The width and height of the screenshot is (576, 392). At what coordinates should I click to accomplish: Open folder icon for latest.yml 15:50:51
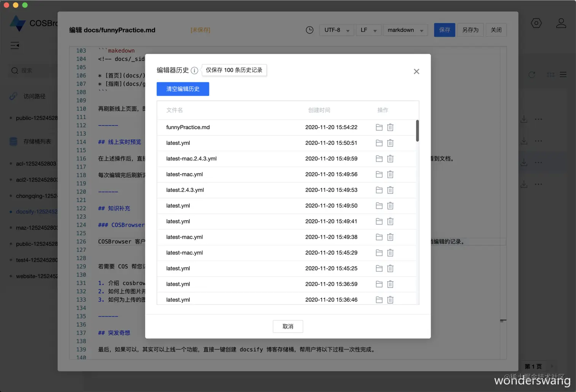pyautogui.click(x=379, y=143)
